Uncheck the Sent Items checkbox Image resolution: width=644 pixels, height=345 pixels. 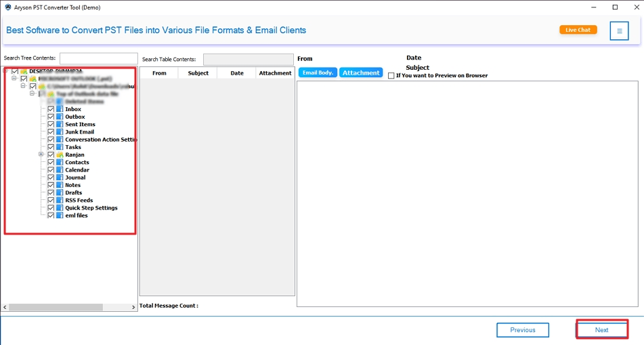point(51,124)
